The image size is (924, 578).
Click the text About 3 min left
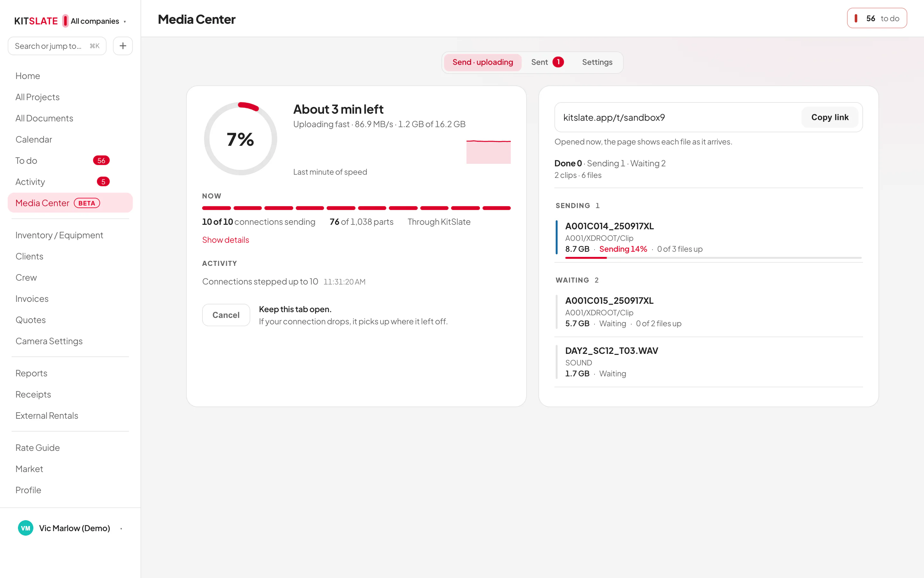pos(338,109)
